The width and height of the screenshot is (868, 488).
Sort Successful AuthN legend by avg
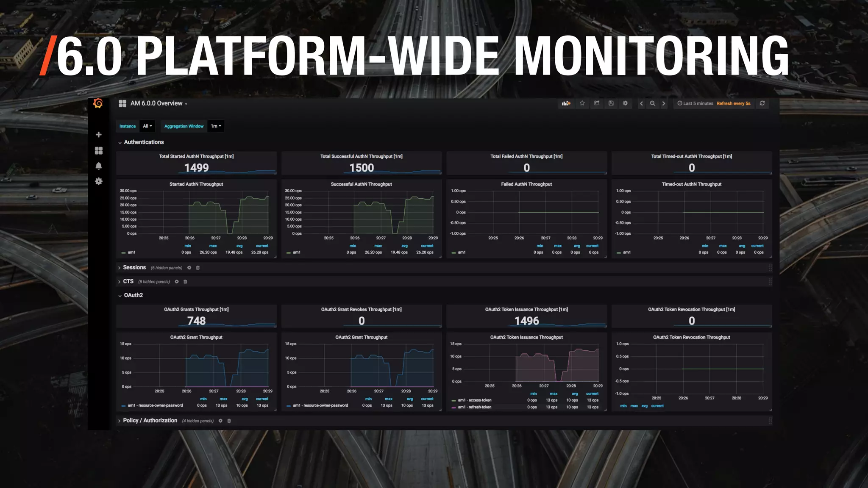[404, 246]
